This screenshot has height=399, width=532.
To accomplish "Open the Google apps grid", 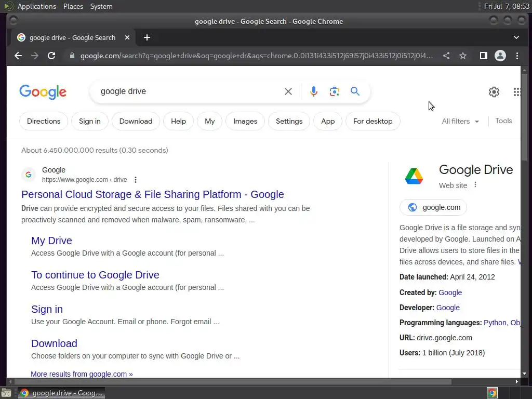I will (x=517, y=91).
